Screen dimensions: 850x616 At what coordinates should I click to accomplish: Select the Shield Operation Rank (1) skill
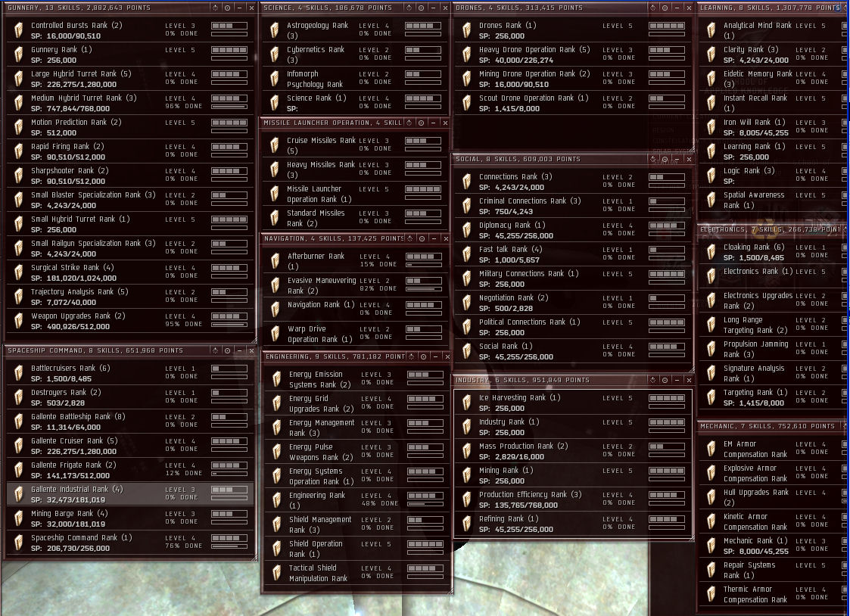(357, 549)
